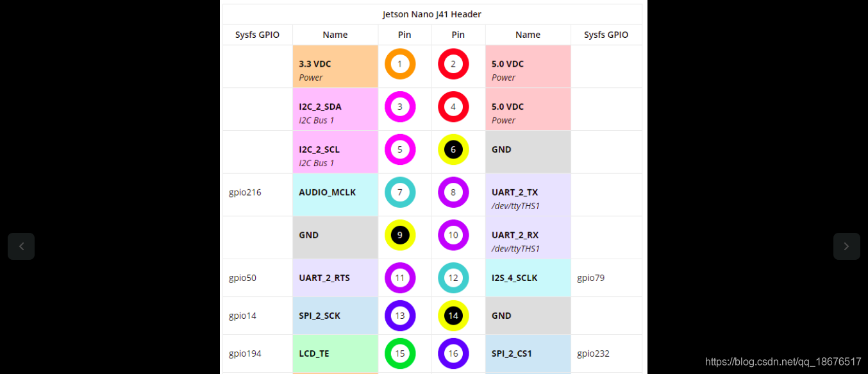Click the gpio216 sysfs cell
The width and height of the screenshot is (868, 374).
pos(258,195)
